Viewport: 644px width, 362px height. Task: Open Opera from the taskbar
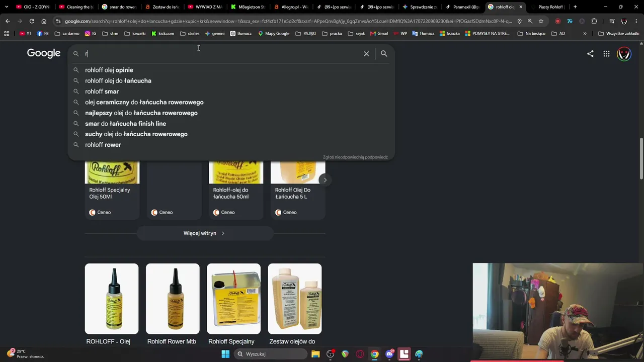click(x=360, y=354)
